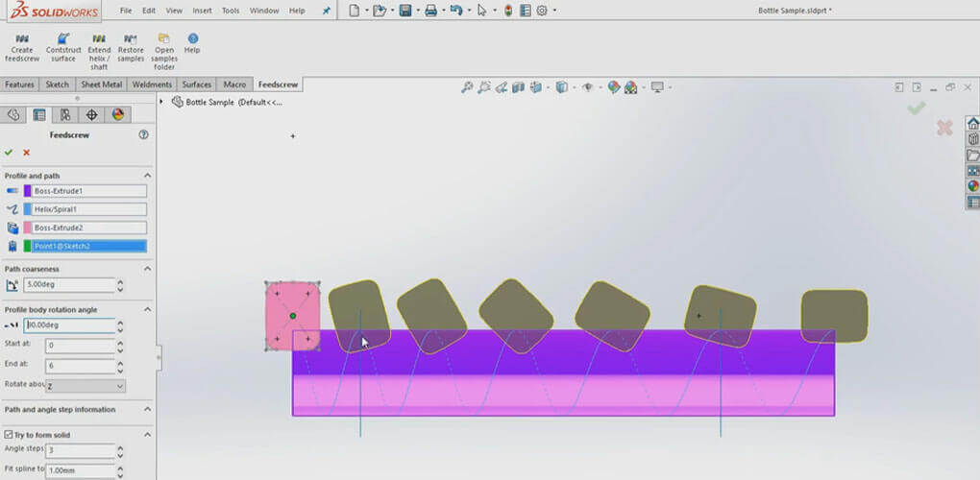Image resolution: width=980 pixels, height=480 pixels.
Task: Open the Rotate about Z dropdown
Action: point(85,386)
